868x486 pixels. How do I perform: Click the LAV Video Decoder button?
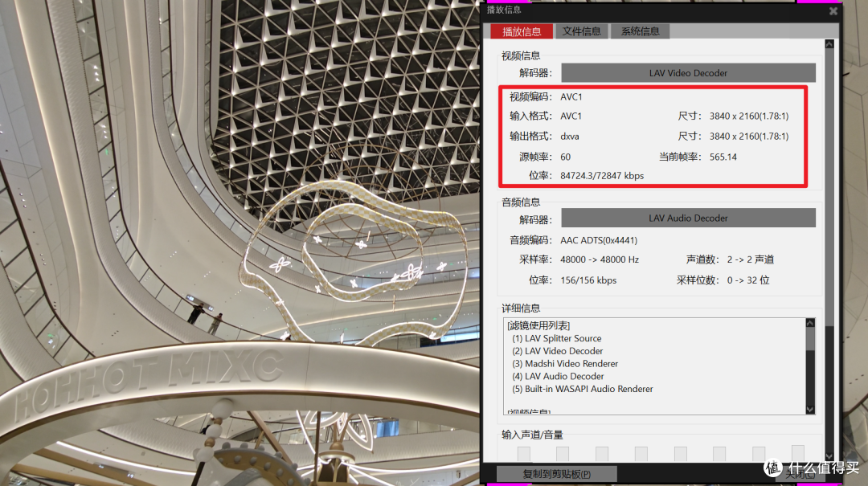(x=688, y=73)
